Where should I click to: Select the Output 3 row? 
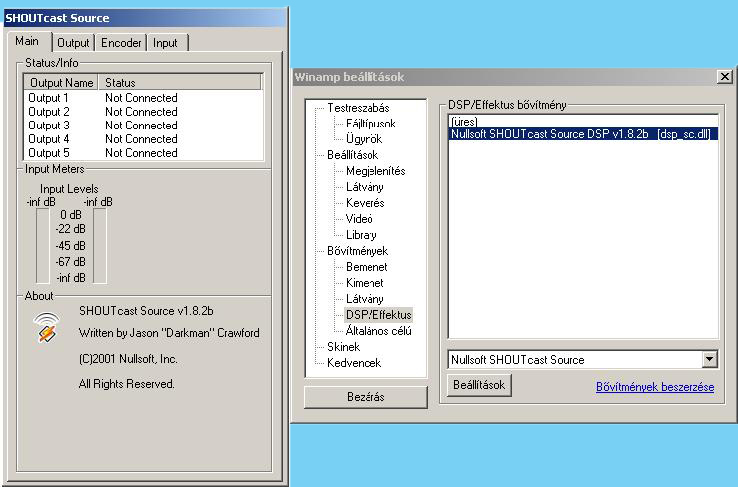coord(143,125)
